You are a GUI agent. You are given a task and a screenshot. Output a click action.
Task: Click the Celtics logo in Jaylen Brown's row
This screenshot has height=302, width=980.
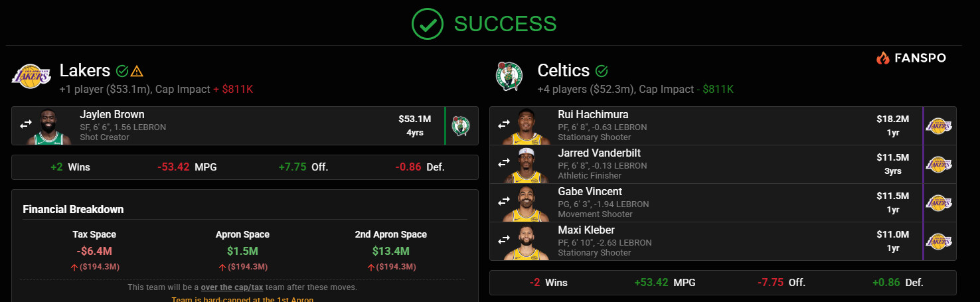(461, 125)
